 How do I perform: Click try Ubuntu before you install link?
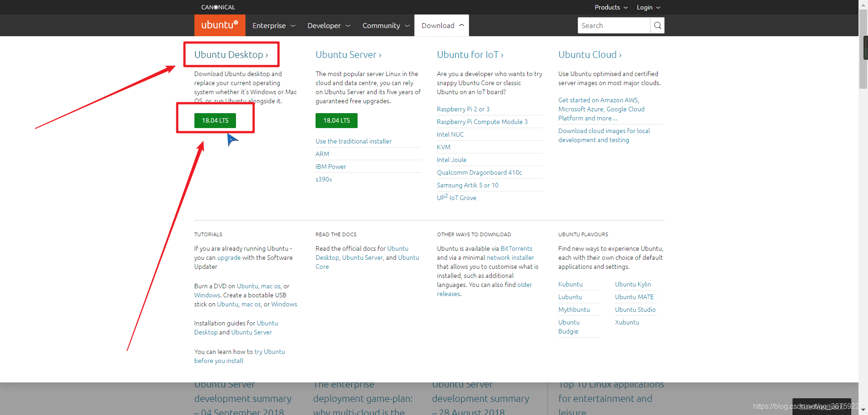point(240,356)
